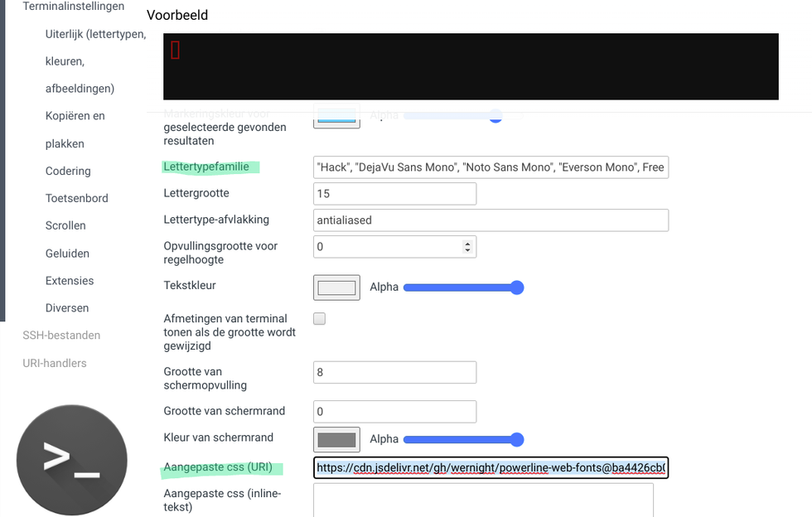
Task: Adjust Kleur van schermrand Alpha slider
Action: tap(463, 440)
